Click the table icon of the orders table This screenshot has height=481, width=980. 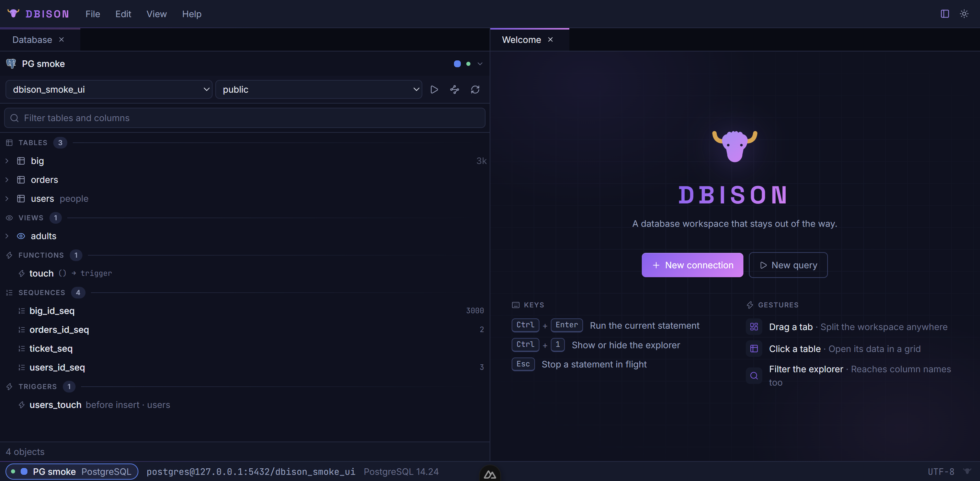[x=21, y=180]
